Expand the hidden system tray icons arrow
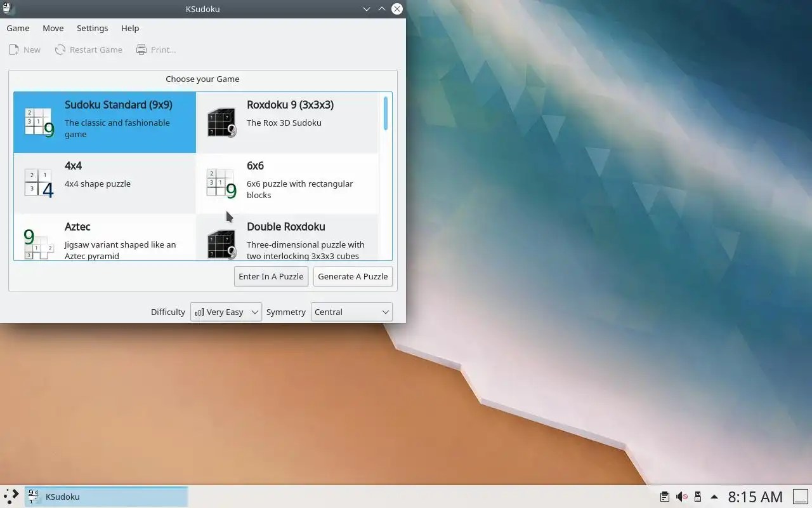The width and height of the screenshot is (812, 508). point(714,497)
